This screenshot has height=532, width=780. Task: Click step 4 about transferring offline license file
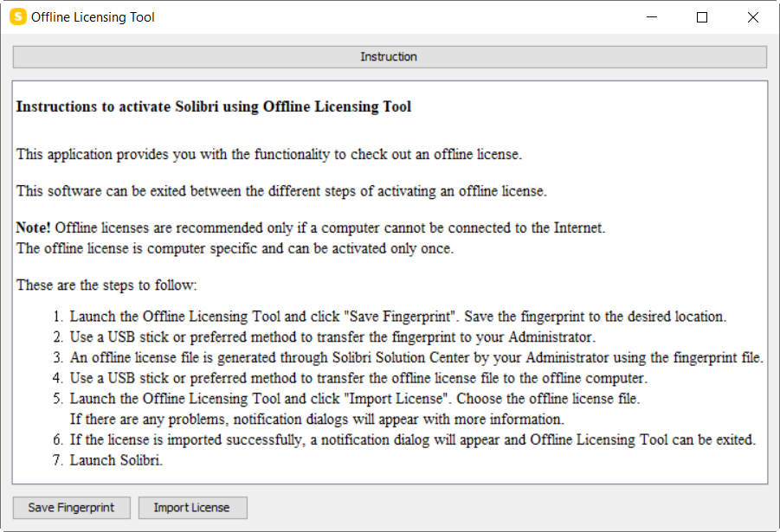click(x=358, y=378)
